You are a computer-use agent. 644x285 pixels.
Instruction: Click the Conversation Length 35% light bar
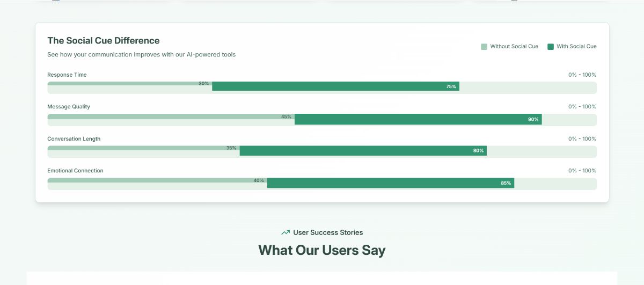pos(143,148)
